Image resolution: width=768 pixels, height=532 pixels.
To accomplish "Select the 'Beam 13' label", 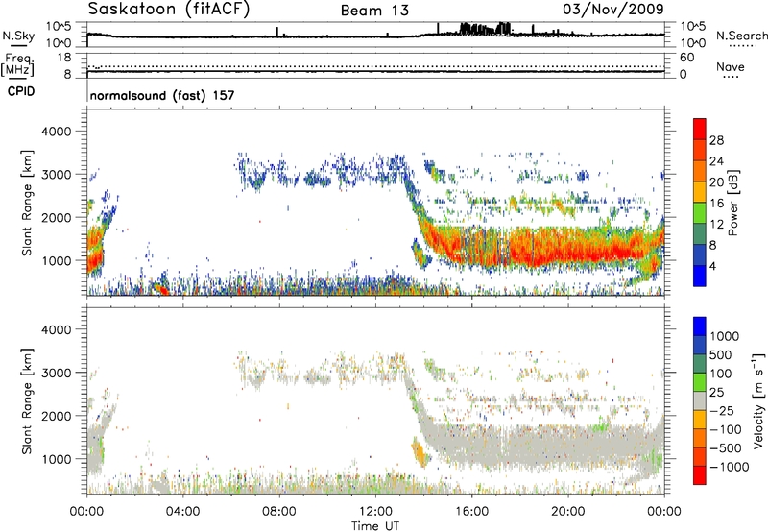I will pyautogui.click(x=374, y=11).
